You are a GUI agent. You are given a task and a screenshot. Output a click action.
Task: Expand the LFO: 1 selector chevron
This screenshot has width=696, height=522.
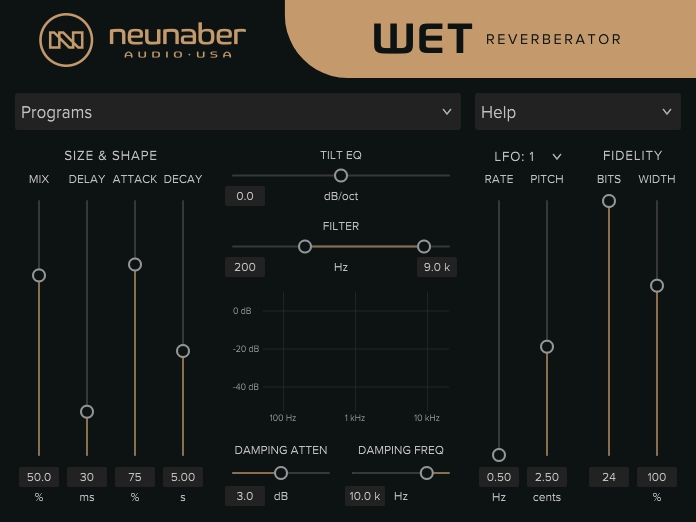[x=557, y=157]
